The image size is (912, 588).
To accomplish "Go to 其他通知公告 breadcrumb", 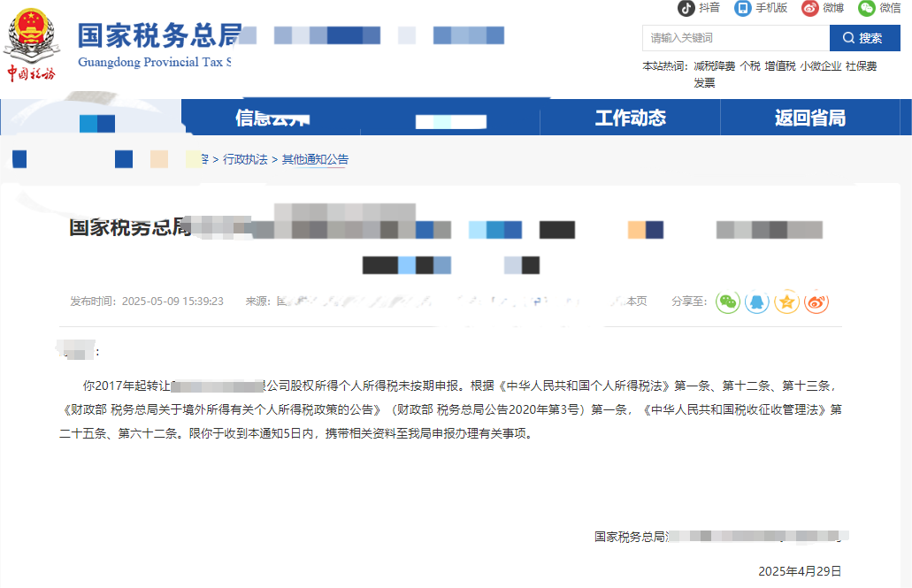I will click(315, 159).
